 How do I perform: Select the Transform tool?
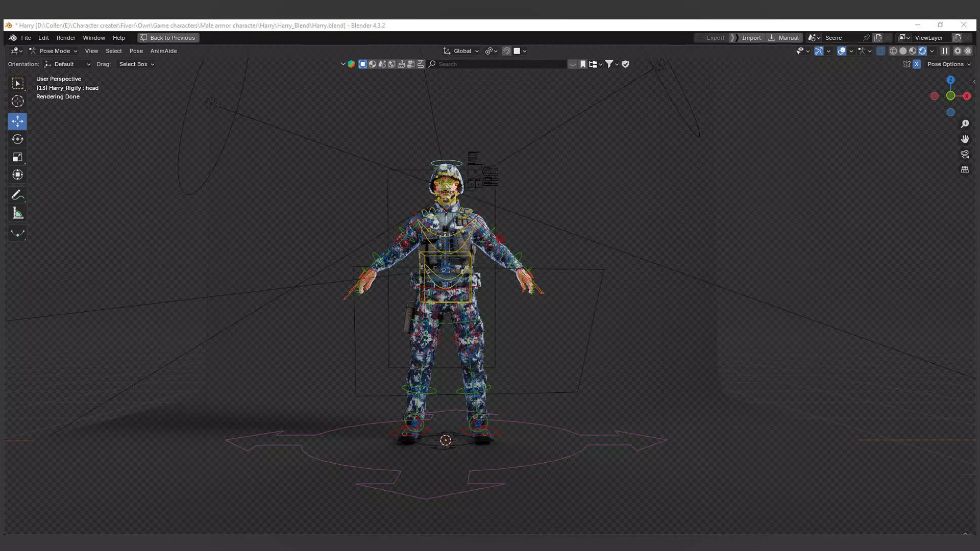17,175
